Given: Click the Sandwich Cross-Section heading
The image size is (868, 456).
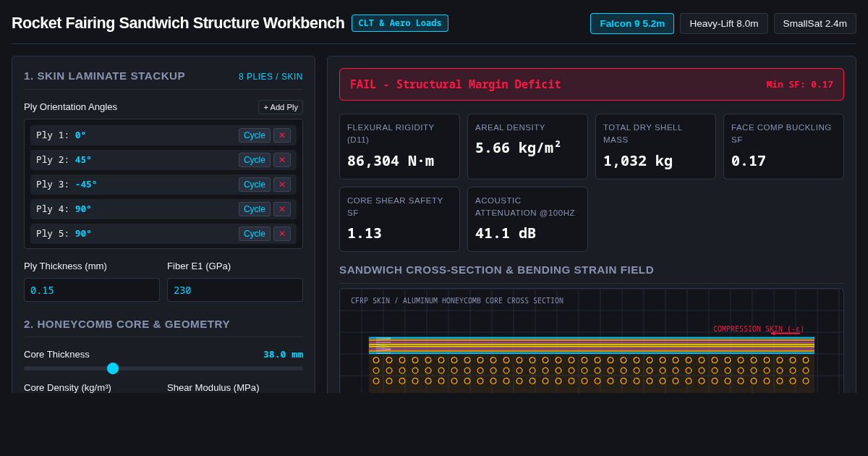Looking at the screenshot, I should 496,270.
